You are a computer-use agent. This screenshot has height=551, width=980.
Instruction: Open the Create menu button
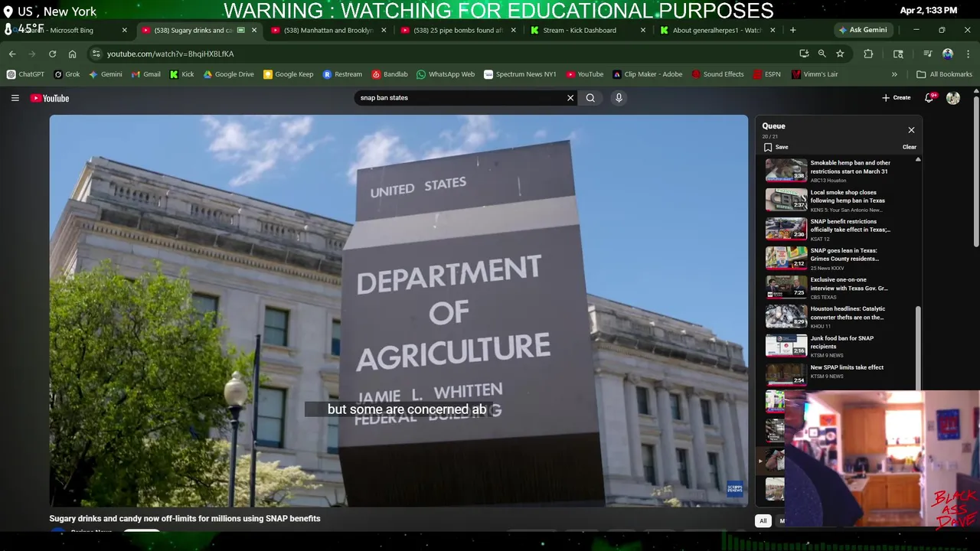pyautogui.click(x=897, y=98)
